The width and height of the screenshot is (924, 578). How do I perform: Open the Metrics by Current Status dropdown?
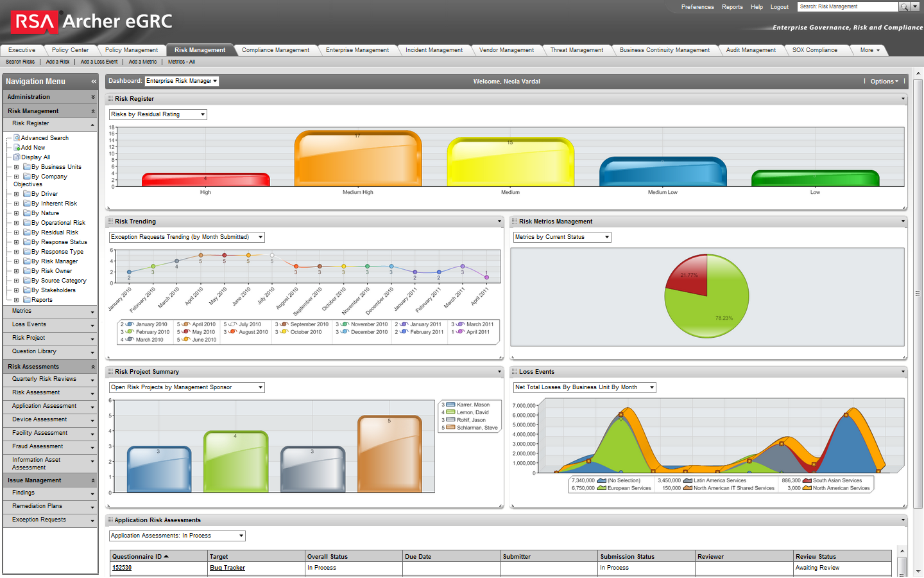(x=562, y=237)
